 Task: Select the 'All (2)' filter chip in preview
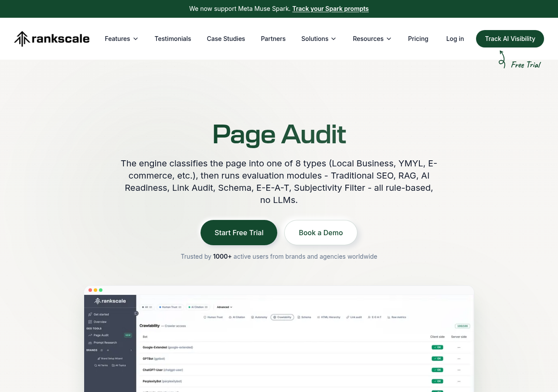[147, 307]
